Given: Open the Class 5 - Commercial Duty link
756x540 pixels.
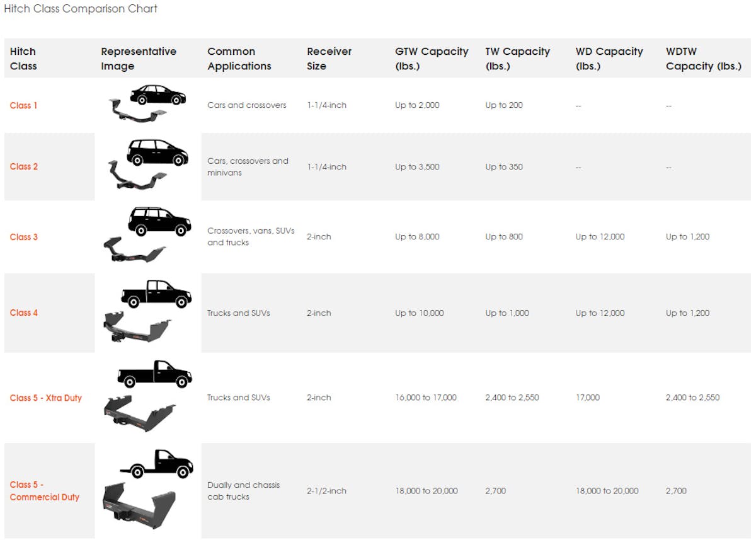Looking at the screenshot, I should 44,491.
